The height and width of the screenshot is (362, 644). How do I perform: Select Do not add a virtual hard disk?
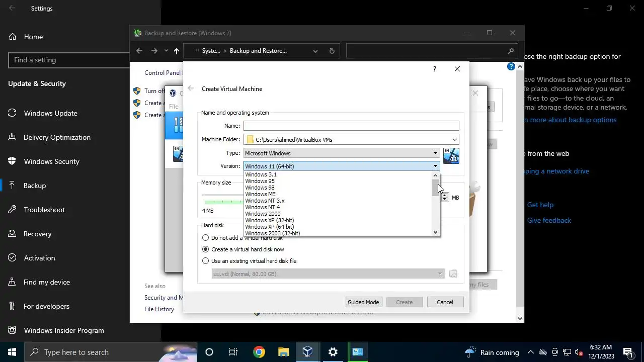(242, 238)
